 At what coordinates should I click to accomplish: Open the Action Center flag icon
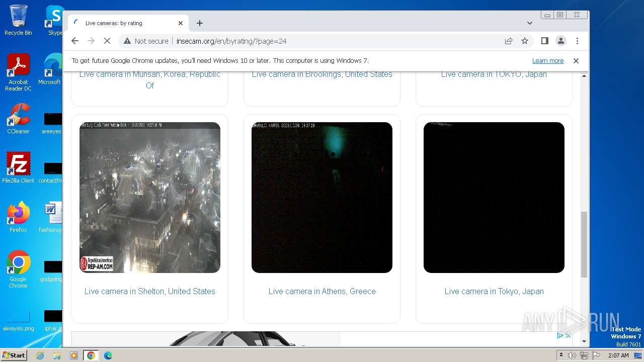(x=596, y=355)
